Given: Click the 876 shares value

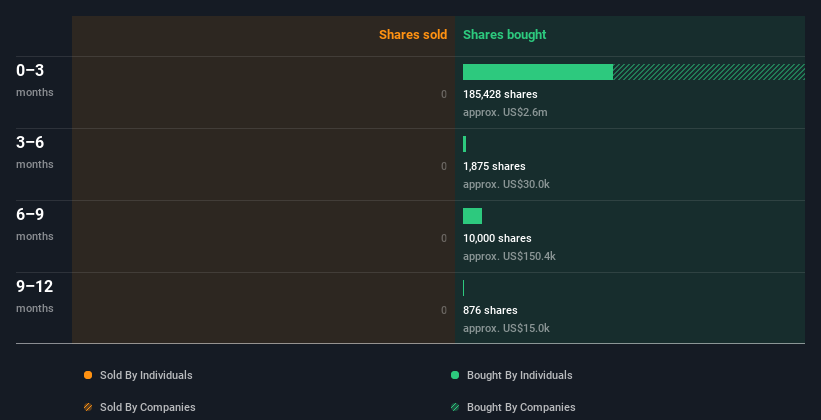Looking at the screenshot, I should 490,310.
